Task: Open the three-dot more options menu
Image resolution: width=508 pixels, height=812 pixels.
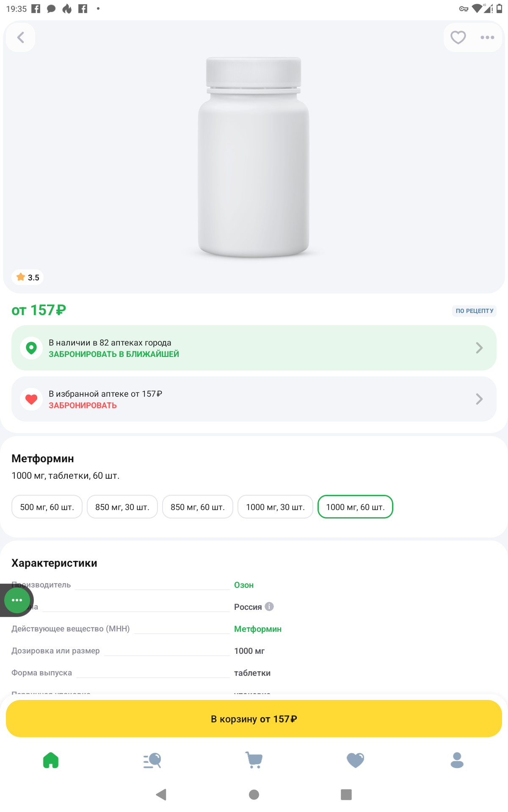Action: tap(487, 38)
